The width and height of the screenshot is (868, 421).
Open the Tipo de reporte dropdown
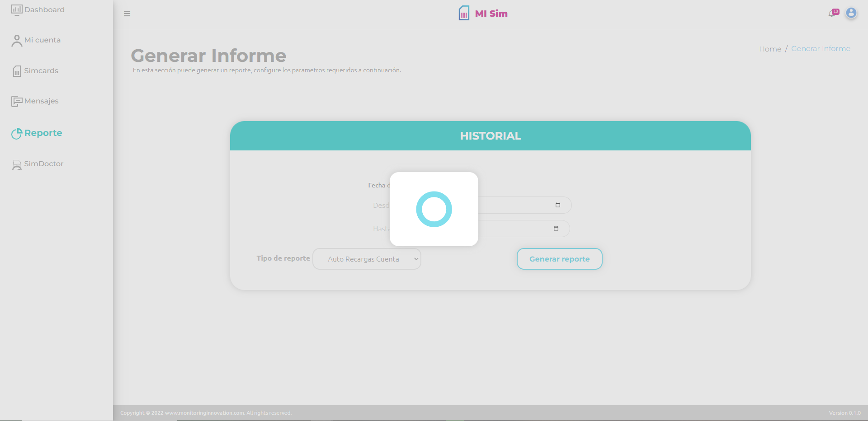367,259
